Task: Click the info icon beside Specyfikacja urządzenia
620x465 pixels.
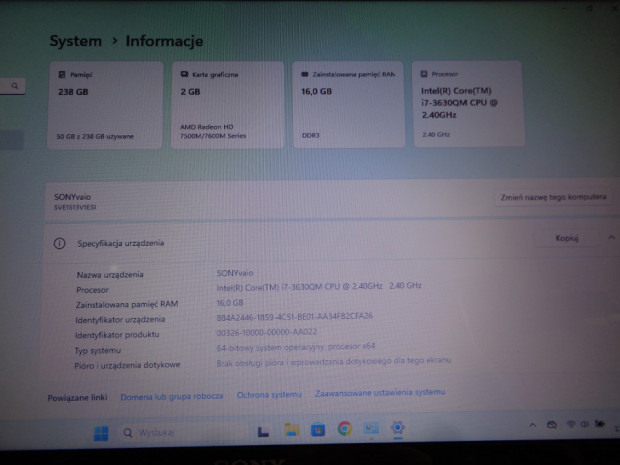Action: click(59, 244)
